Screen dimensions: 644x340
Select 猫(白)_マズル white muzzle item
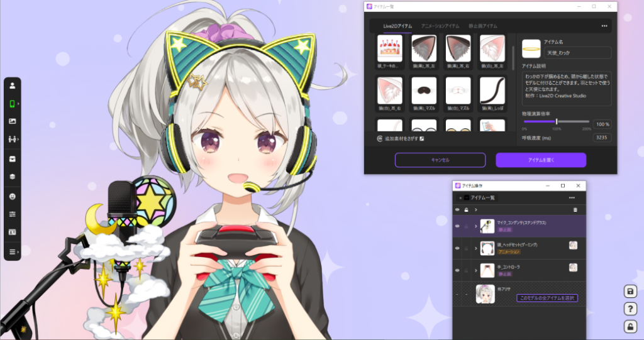pos(458,90)
